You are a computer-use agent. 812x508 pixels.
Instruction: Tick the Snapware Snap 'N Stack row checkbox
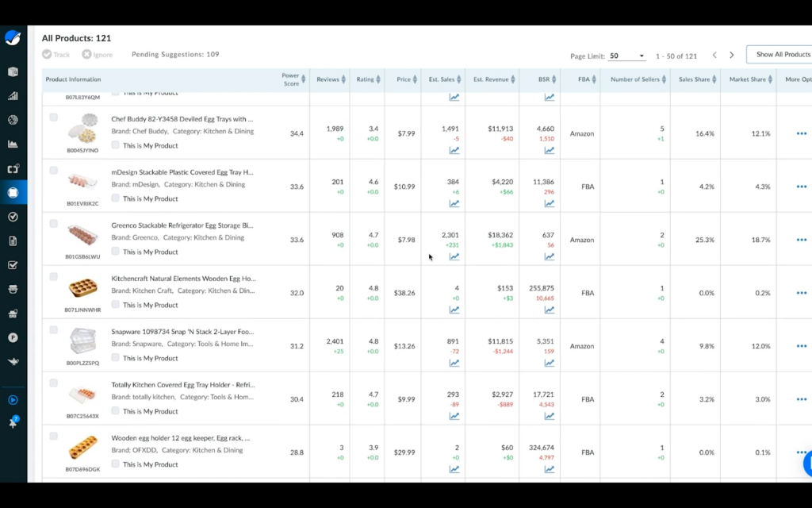click(x=53, y=329)
